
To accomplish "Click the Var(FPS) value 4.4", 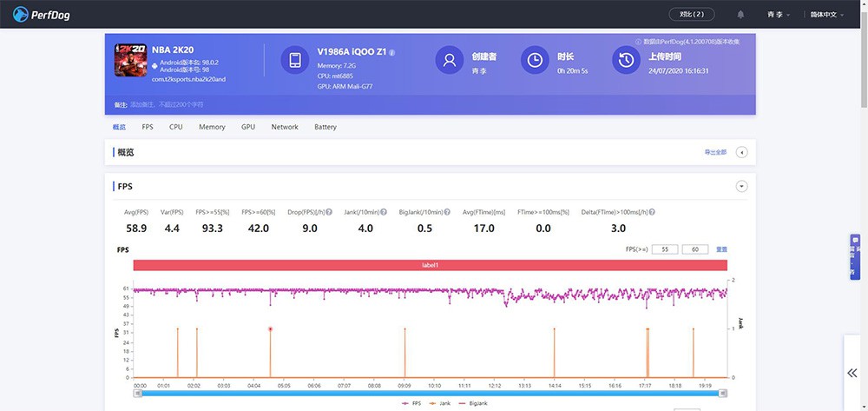I will 172,229.
